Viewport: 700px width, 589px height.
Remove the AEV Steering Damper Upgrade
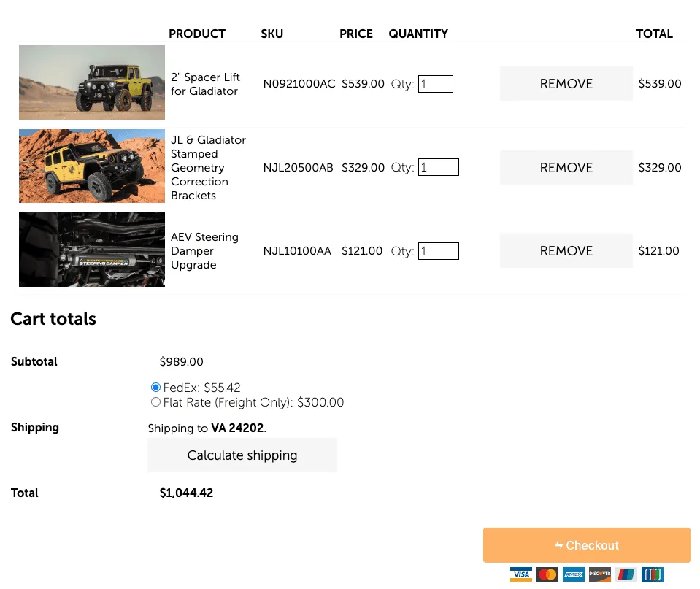(x=566, y=251)
